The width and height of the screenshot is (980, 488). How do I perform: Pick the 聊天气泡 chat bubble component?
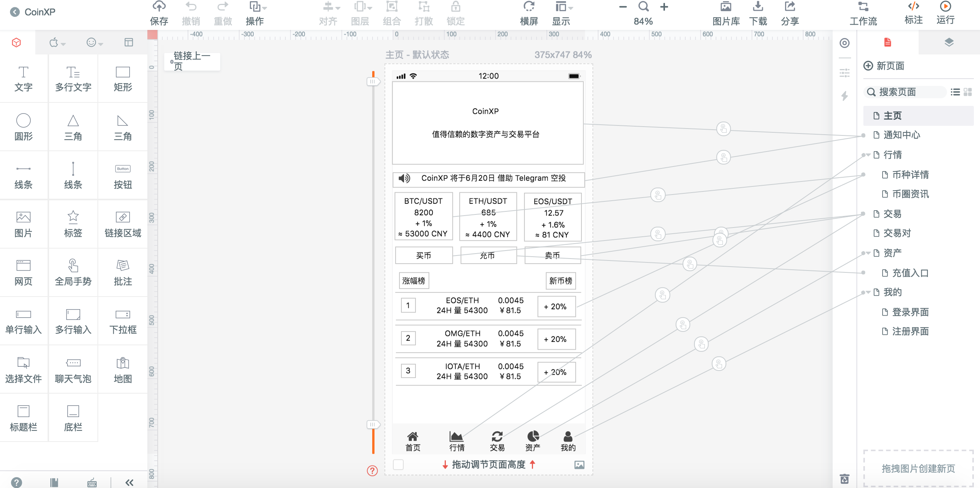coord(73,369)
